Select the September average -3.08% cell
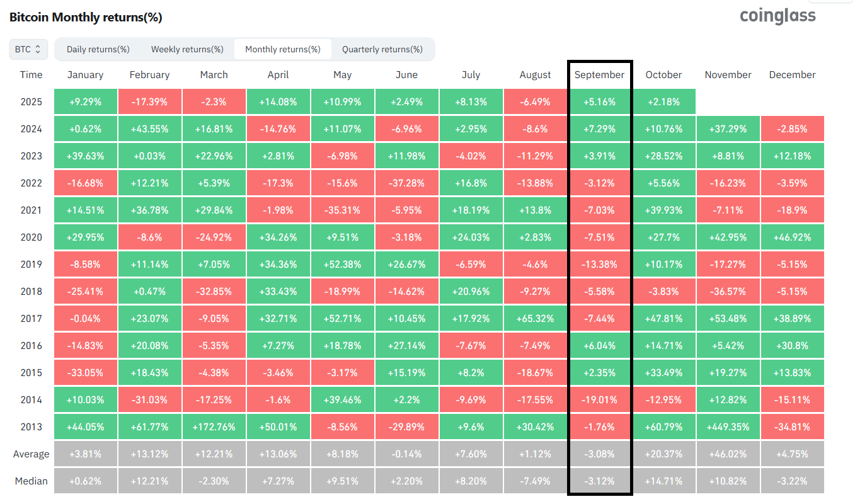This screenshot has height=504, width=855. click(x=599, y=454)
